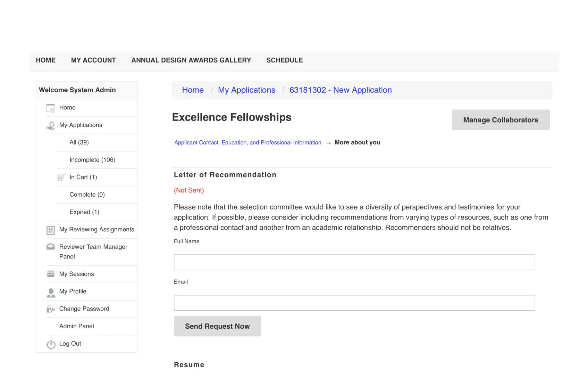Open the SCHEDULE menu item
The image size is (588, 387).
[284, 60]
